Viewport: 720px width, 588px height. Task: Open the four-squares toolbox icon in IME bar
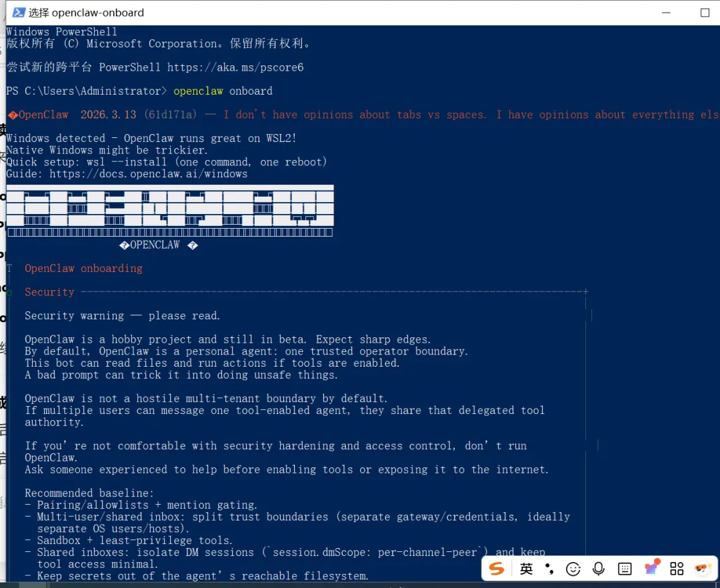click(x=677, y=569)
